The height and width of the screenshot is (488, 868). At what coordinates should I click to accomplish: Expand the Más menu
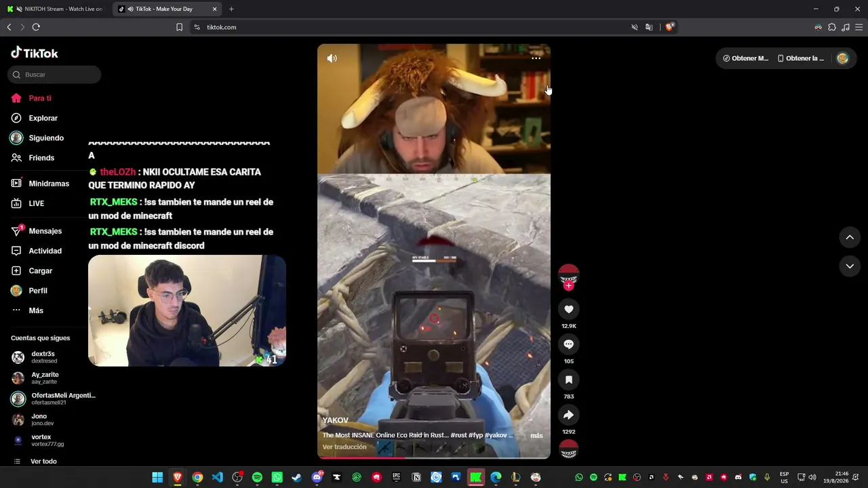[x=27, y=310]
